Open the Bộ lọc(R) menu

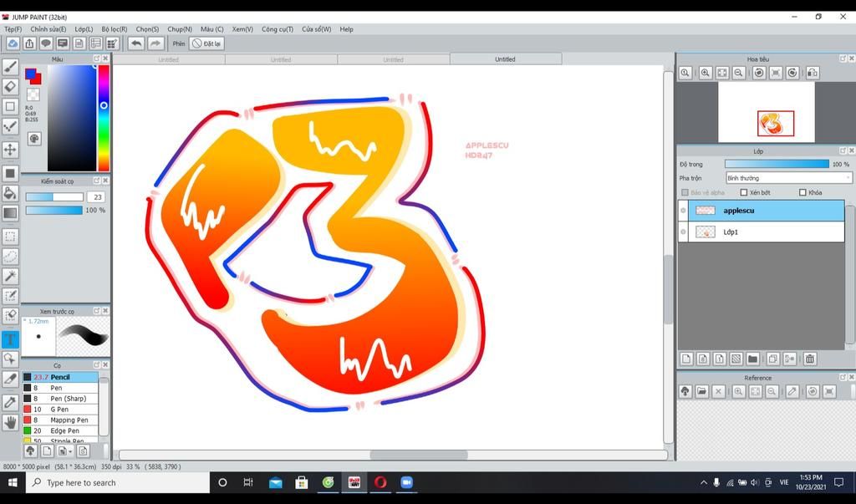(x=114, y=29)
